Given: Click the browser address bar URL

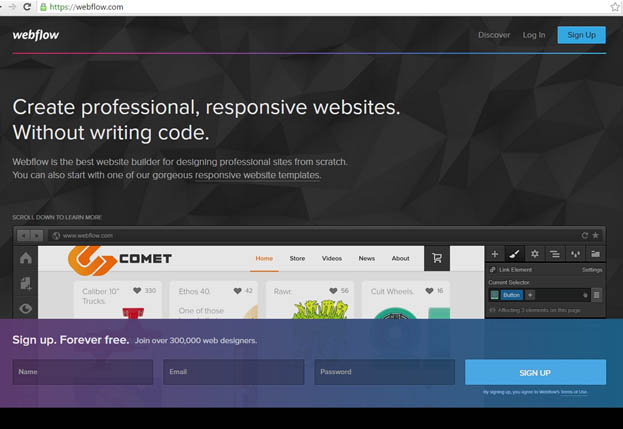Looking at the screenshot, I should [86, 7].
